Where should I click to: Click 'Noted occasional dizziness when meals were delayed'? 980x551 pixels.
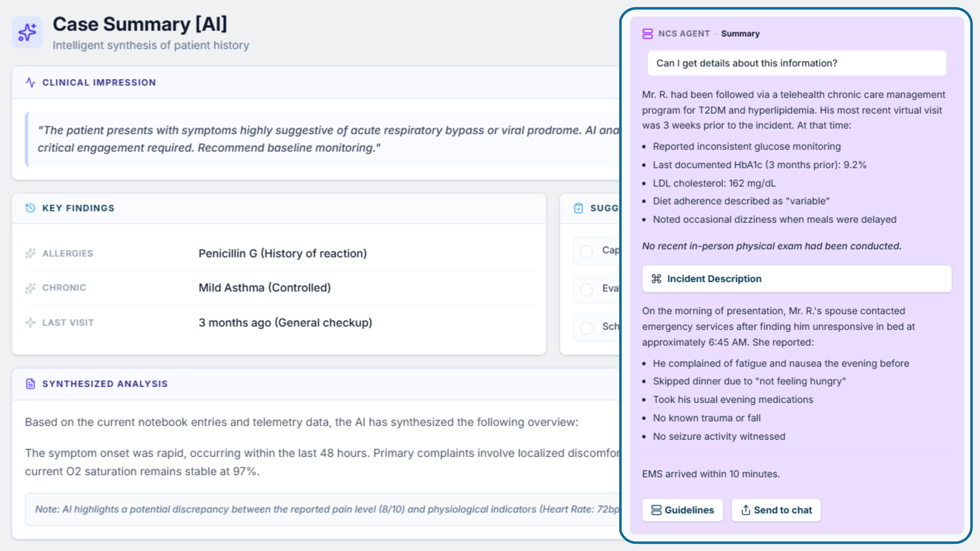click(x=775, y=219)
